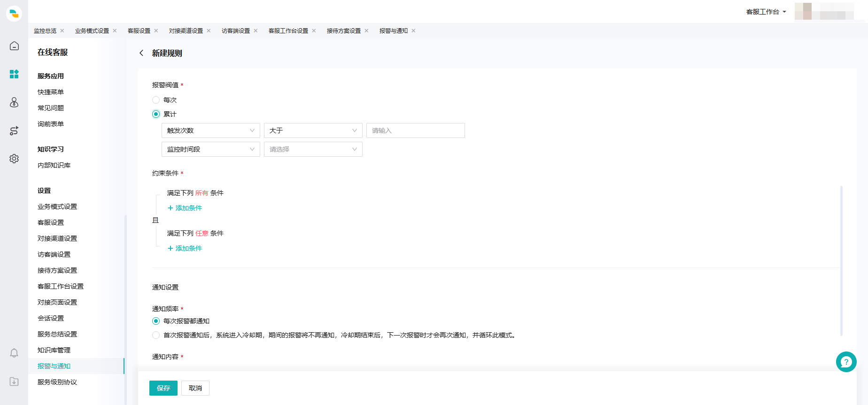
Task: Close the 监控总览 tab
Action: (x=62, y=31)
